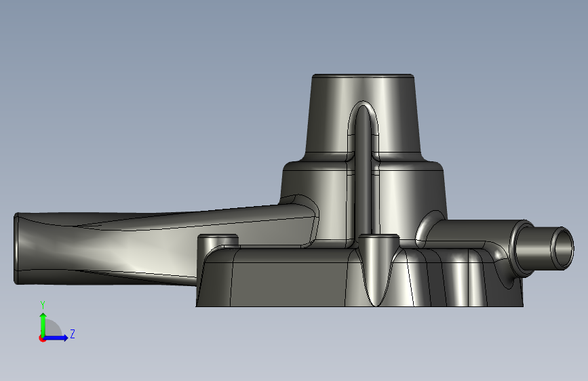Image resolution: width=588 pixels, height=381 pixels.
Task: Click the red X axis origin ball
Action: click(42, 338)
